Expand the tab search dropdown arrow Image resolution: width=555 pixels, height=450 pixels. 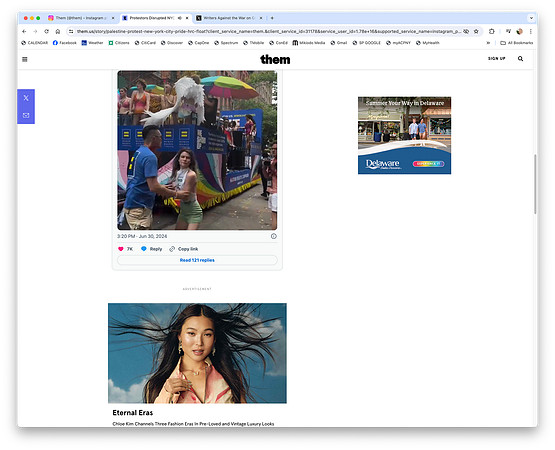pos(531,18)
